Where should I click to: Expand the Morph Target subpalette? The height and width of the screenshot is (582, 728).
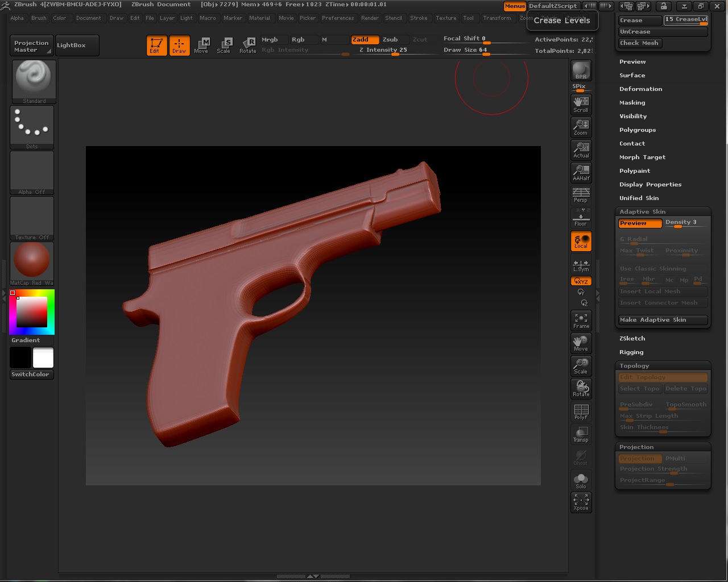643,157
